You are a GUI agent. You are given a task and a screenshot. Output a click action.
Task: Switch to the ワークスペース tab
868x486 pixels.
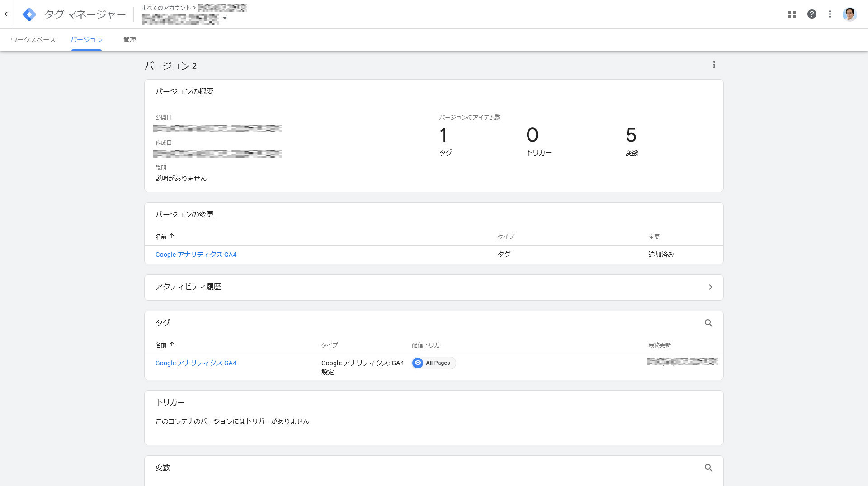pyautogui.click(x=33, y=40)
